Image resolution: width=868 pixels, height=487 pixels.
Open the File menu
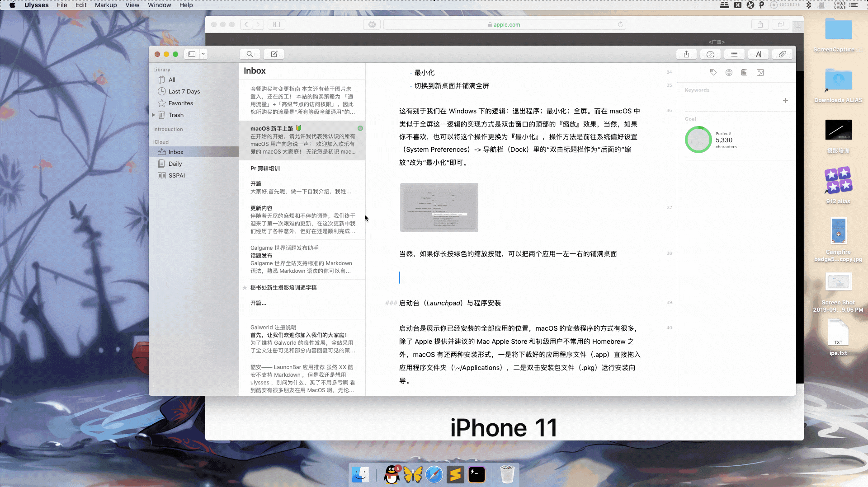(x=62, y=5)
